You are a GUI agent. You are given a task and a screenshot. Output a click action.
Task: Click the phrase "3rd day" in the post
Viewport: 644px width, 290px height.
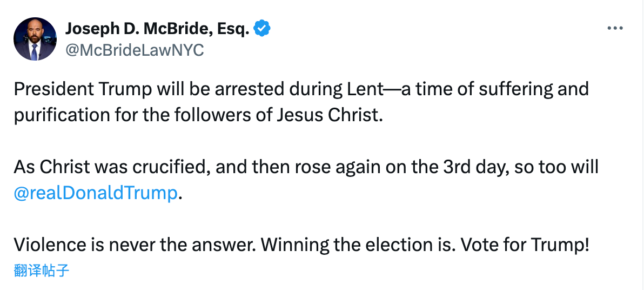478,167
